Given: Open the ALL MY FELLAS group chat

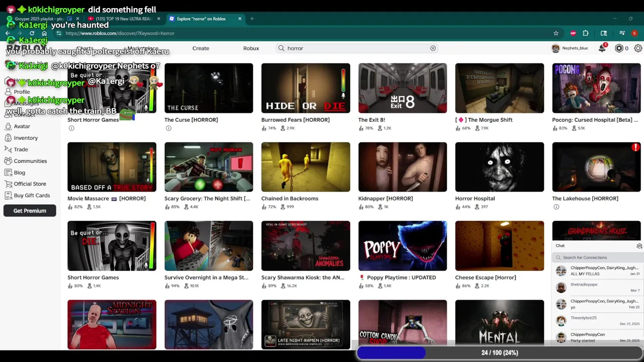Looking at the screenshot, I should pos(598,270).
